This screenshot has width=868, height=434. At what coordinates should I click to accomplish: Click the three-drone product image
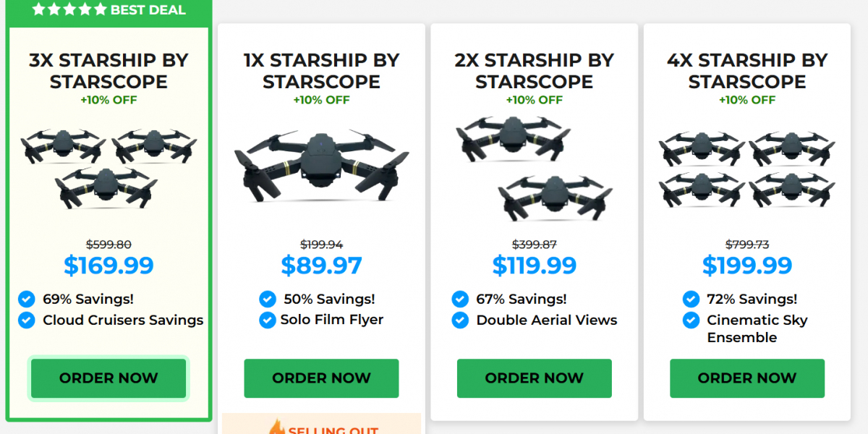[x=109, y=166]
